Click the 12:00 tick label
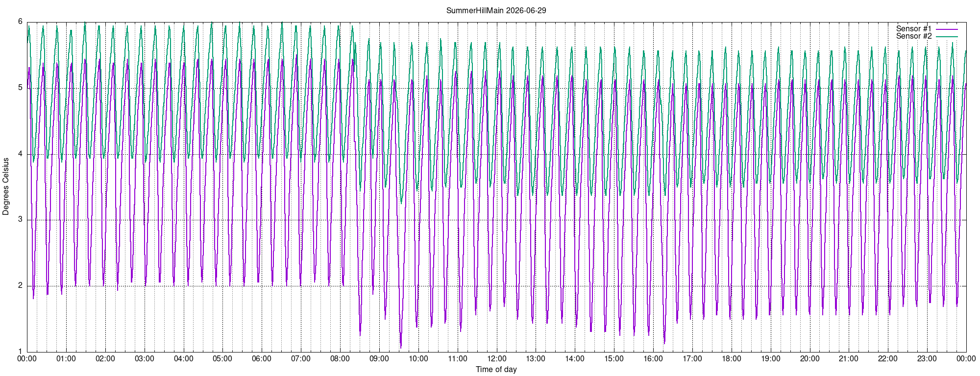980x376 pixels. [x=496, y=359]
